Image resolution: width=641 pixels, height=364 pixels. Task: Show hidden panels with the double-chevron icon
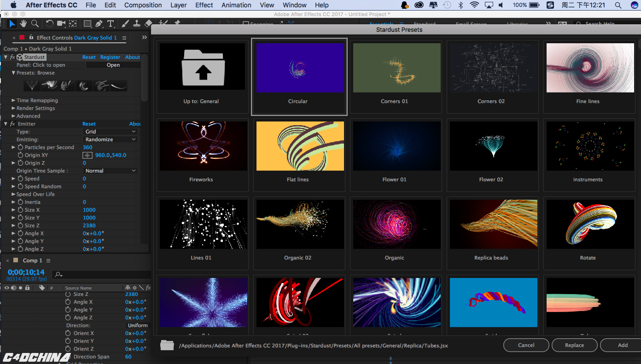point(145,38)
